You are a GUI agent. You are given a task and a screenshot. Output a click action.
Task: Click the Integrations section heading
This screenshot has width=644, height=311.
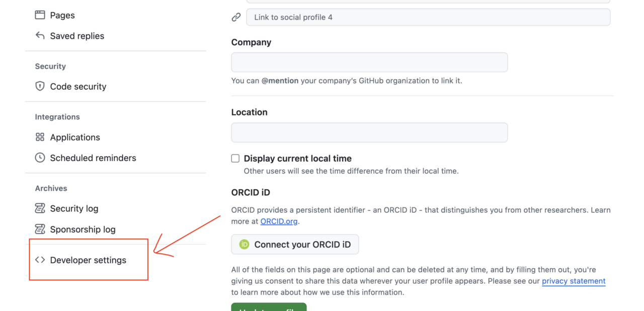(57, 117)
